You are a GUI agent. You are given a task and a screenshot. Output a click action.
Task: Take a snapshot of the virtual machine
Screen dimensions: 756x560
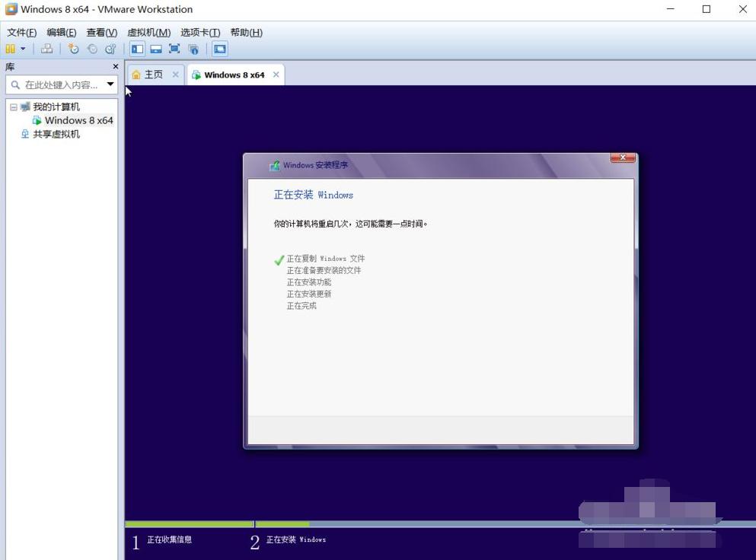pyautogui.click(x=73, y=49)
